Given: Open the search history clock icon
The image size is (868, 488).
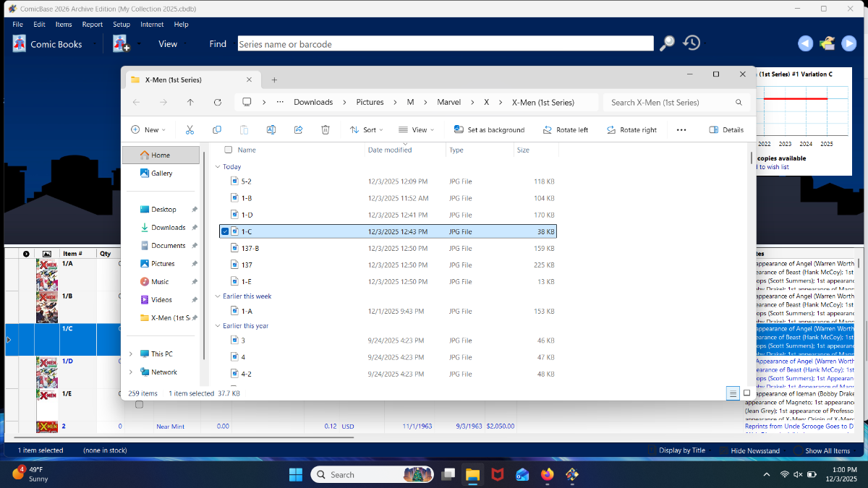Looking at the screenshot, I should (x=692, y=43).
